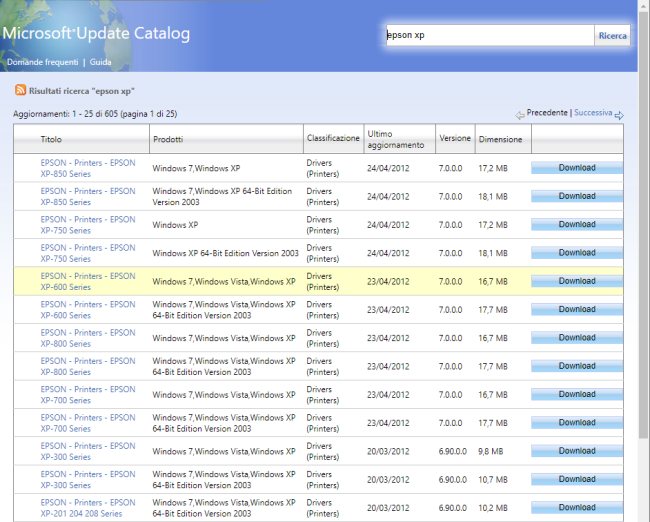Select version 6.90.0.0 in XP-300 9,8 MB row

coord(452,451)
